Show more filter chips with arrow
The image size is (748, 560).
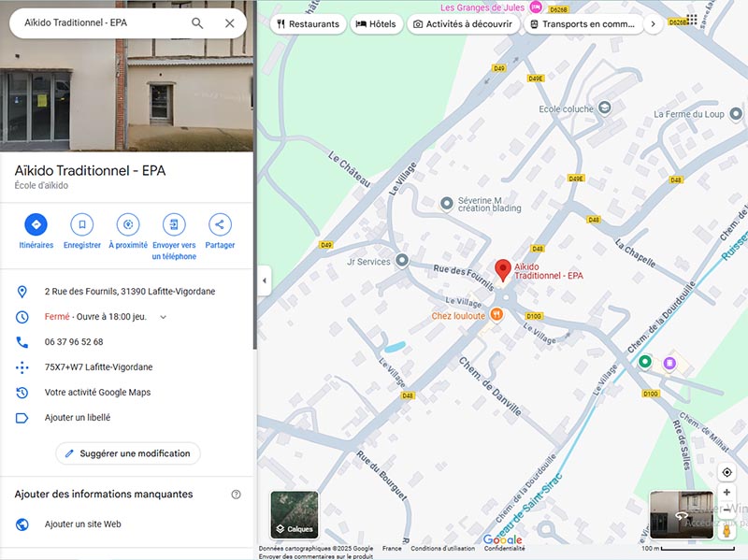tap(653, 23)
